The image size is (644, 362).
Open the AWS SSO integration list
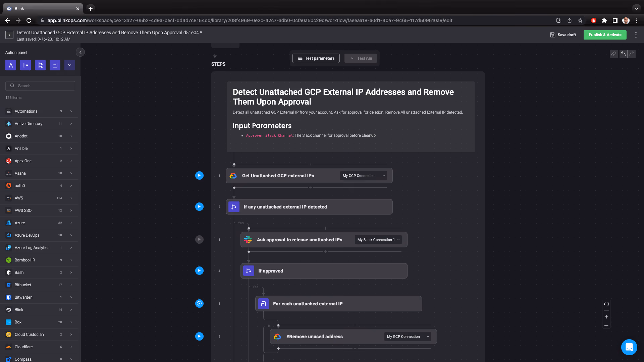coord(39,210)
